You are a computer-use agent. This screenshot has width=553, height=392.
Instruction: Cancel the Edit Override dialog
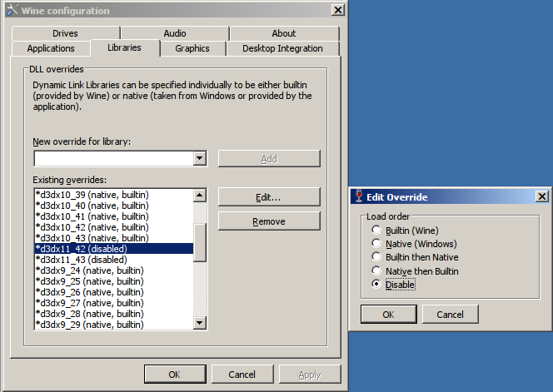click(451, 314)
